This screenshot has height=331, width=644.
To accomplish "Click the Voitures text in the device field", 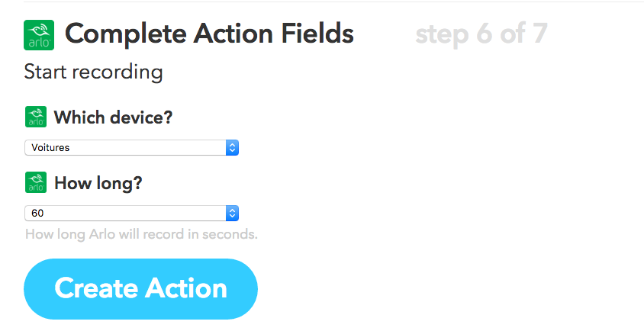I will (x=50, y=147).
